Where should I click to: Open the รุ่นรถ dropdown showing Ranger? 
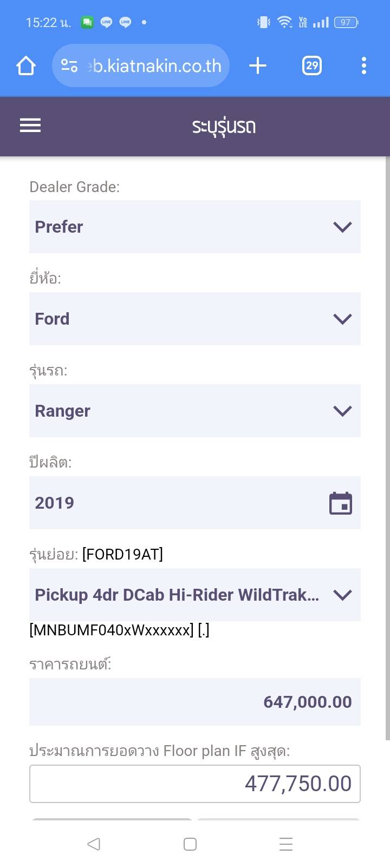195,411
